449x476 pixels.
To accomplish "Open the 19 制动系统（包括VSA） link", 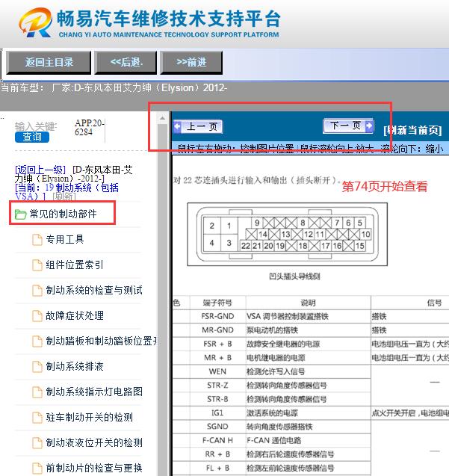I will (66, 192).
